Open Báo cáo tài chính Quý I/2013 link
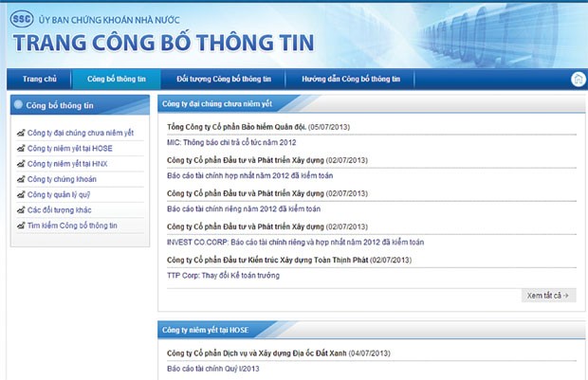Screen dimensions: 588x380 point(213,369)
